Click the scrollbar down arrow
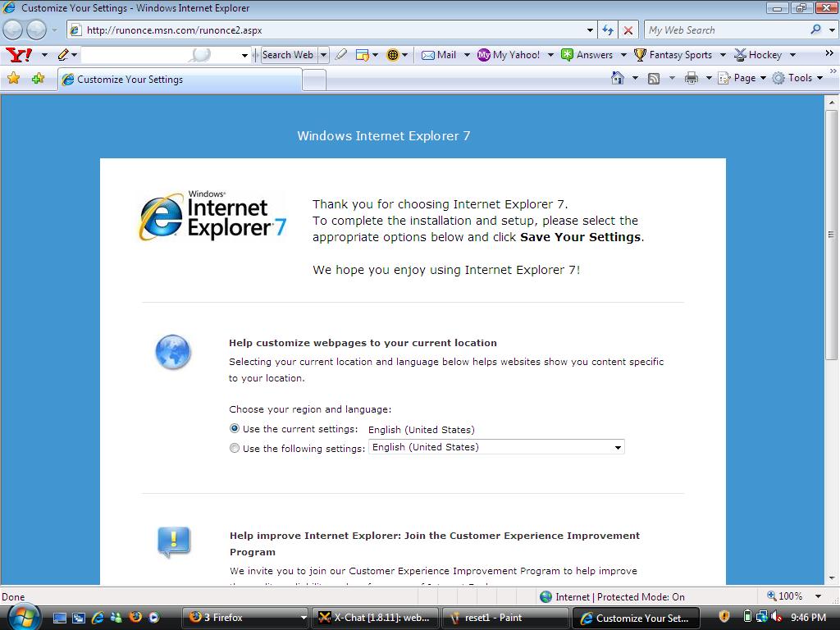The width and height of the screenshot is (840, 630). [832, 578]
